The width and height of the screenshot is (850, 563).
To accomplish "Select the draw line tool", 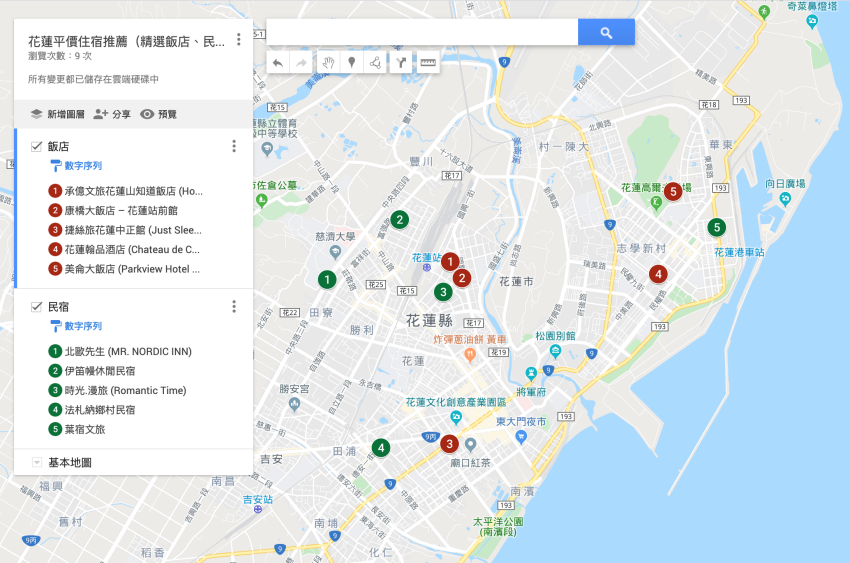I will 375,63.
